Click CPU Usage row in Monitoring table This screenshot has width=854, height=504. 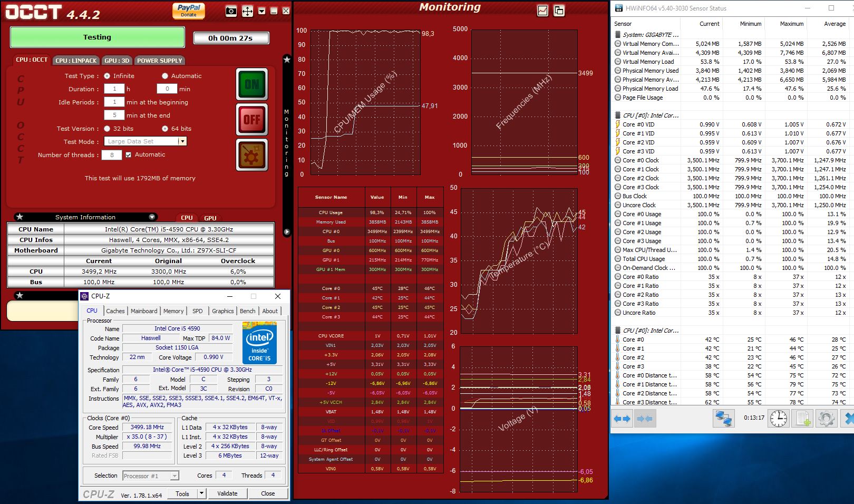pos(371,212)
